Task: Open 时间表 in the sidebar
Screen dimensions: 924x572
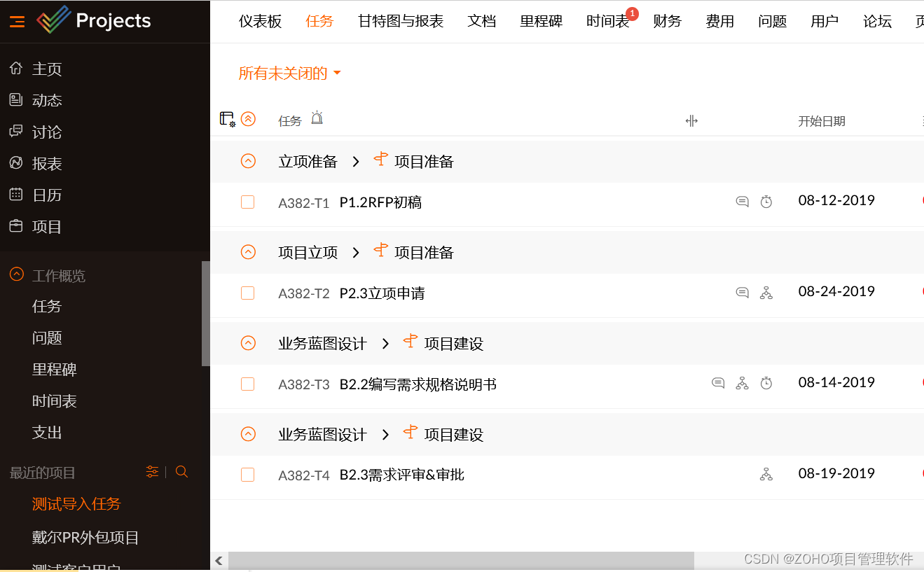Action: tap(55, 400)
